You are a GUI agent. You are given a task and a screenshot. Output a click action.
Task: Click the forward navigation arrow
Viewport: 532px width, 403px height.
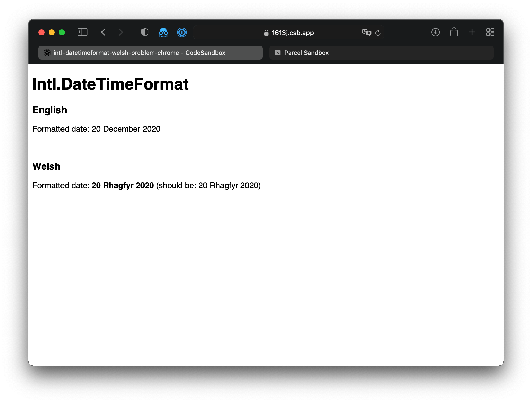121,32
